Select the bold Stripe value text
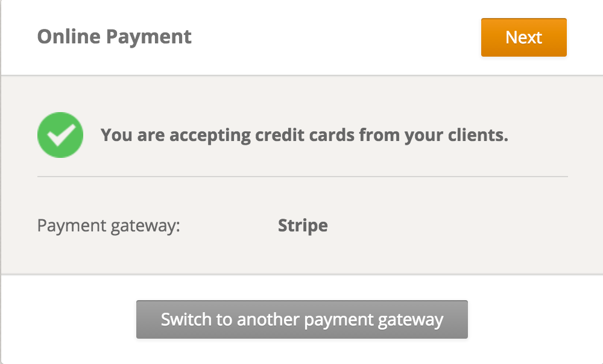 [x=303, y=225]
